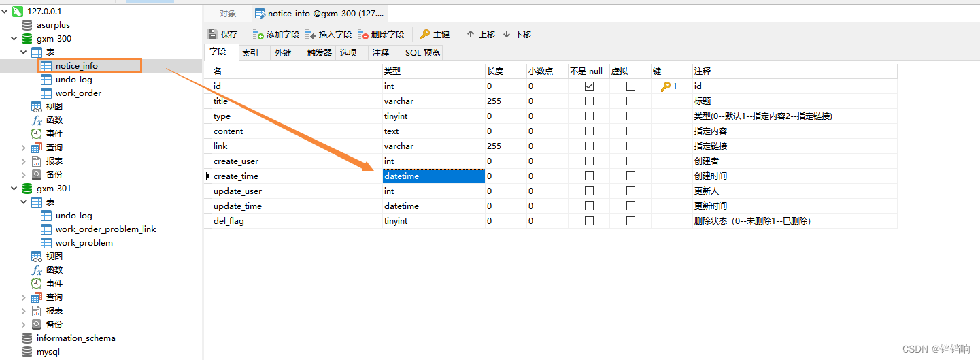Check the Not Null checkbox for content
The width and height of the screenshot is (980, 360).
(589, 131)
